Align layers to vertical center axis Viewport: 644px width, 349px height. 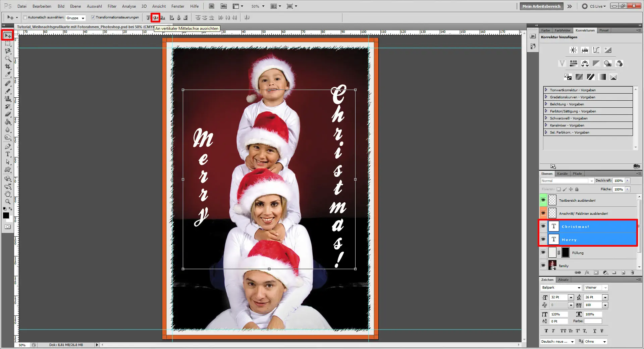(155, 17)
